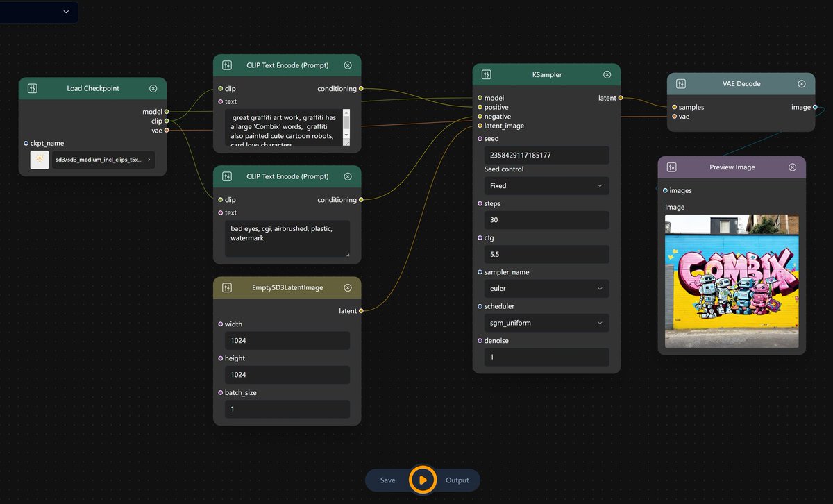Expand the workflow selector at top left
Screen dimensions: 833x504
click(x=66, y=12)
